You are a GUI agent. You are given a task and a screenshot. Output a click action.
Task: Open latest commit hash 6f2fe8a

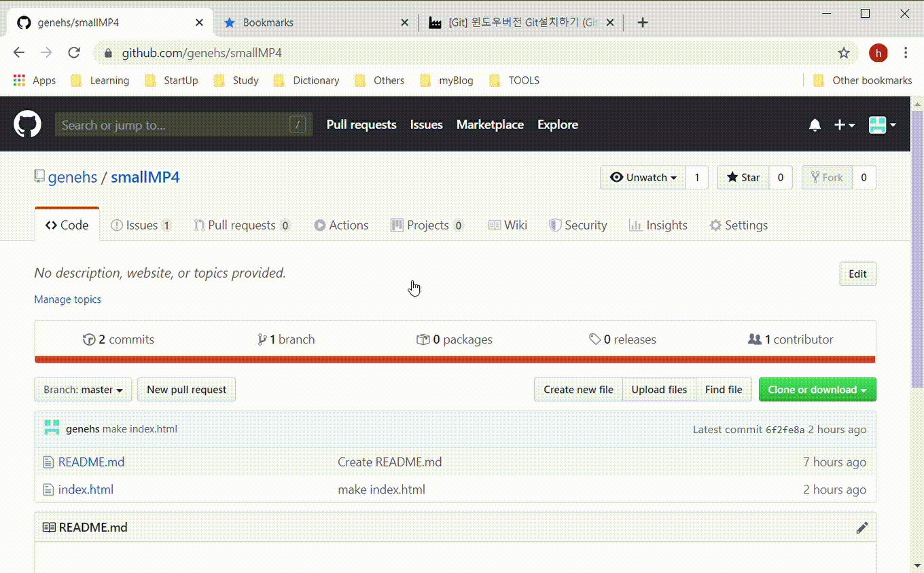(x=785, y=430)
